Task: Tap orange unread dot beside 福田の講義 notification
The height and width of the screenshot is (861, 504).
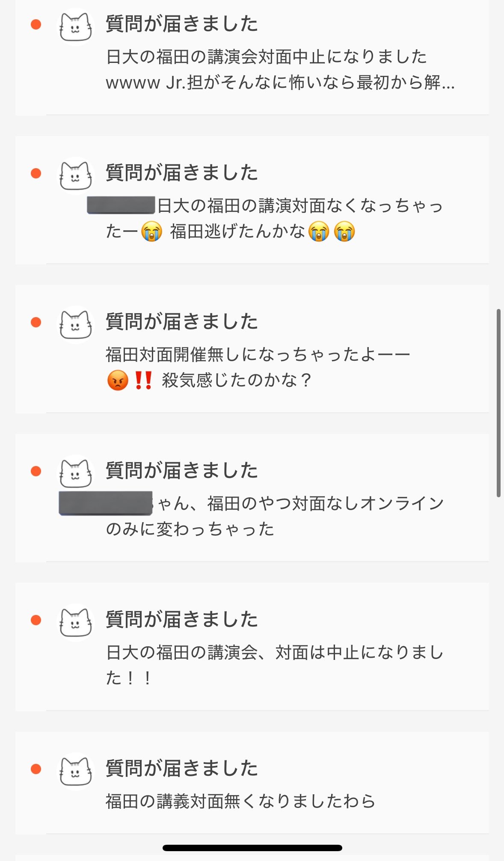Action: 36,769
